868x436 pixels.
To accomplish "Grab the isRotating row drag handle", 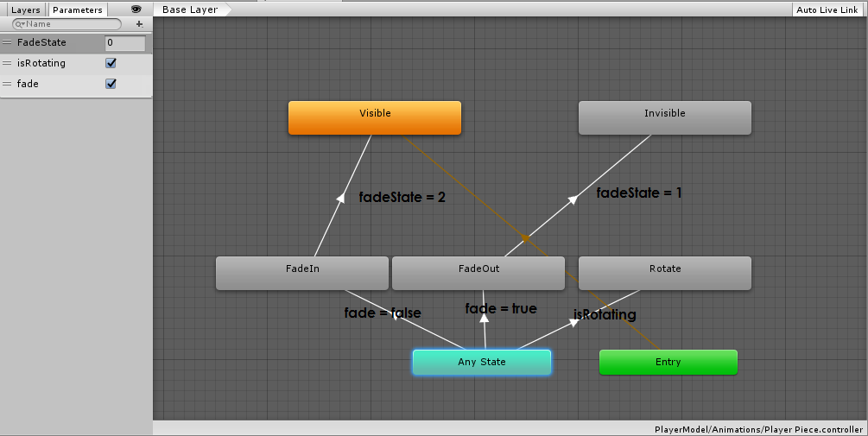I will tap(7, 63).
